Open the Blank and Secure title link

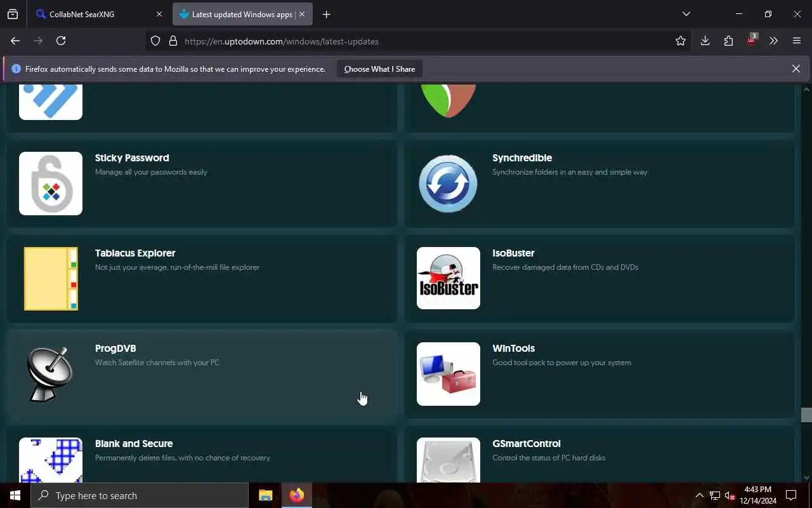click(x=134, y=443)
